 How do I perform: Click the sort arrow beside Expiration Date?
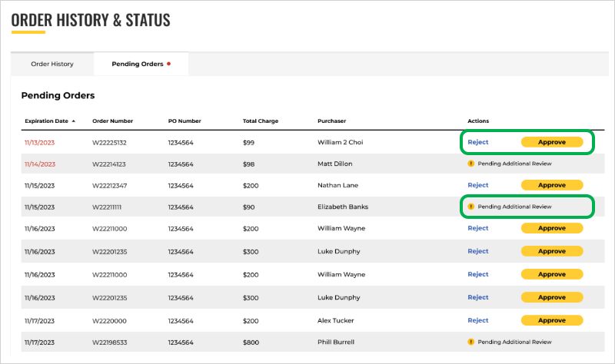[x=73, y=121]
